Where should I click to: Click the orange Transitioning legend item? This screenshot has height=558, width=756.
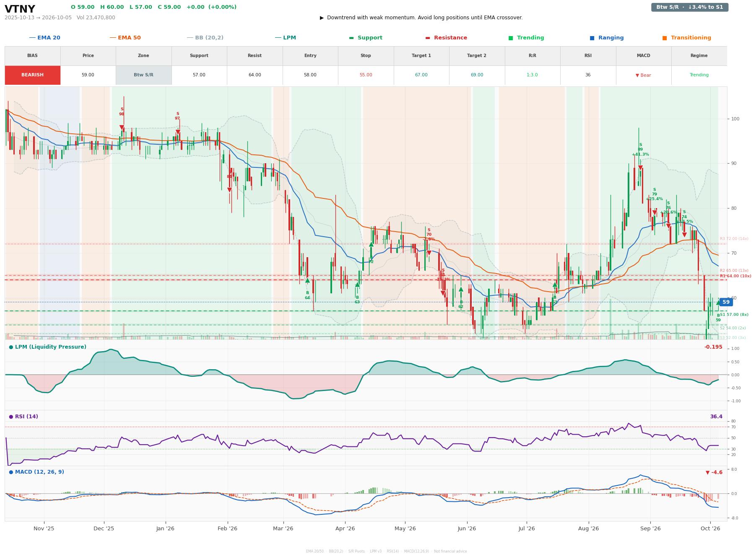pyautogui.click(x=687, y=38)
